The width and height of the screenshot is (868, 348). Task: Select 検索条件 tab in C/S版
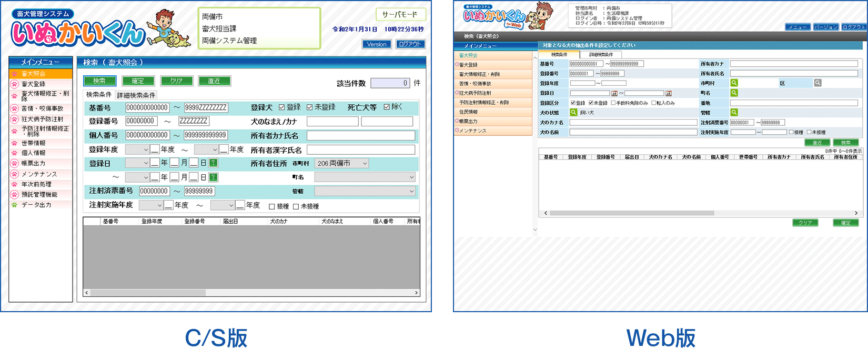(99, 95)
